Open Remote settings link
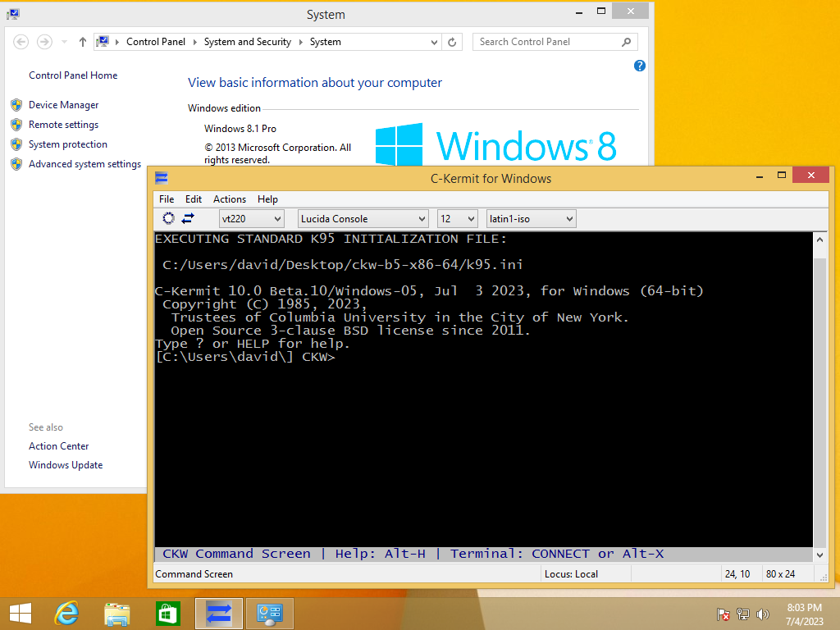 click(x=64, y=125)
